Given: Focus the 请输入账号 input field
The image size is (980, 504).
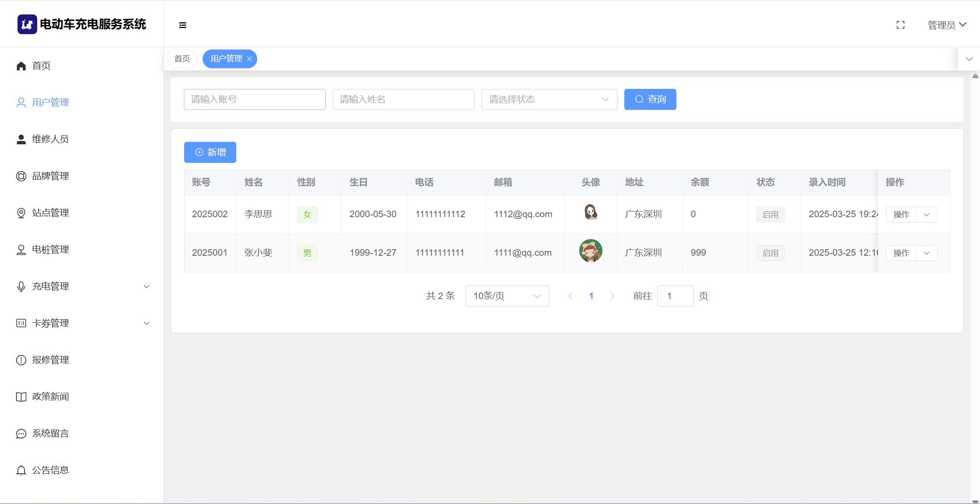Looking at the screenshot, I should click(255, 99).
